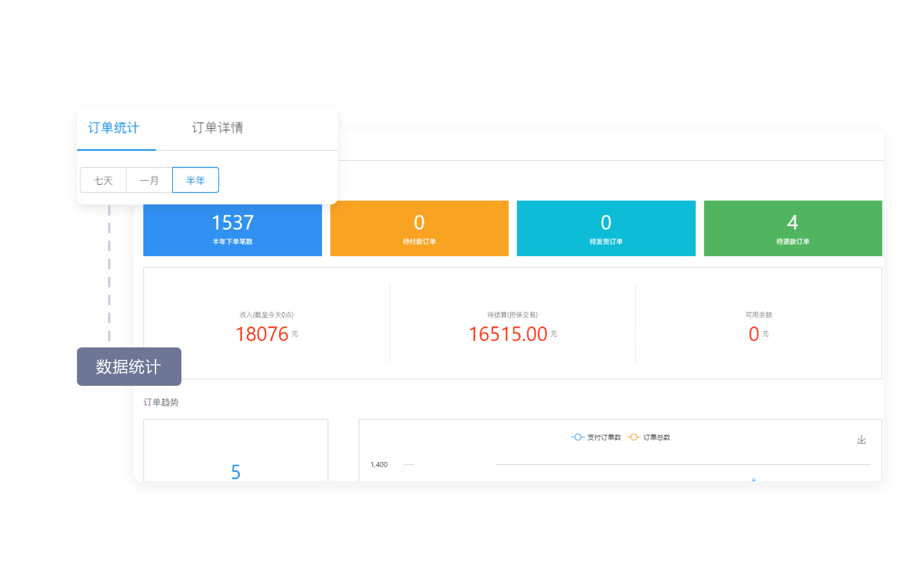Click the blue data point on chart
The height and width of the screenshot is (588, 897).
[x=754, y=479]
